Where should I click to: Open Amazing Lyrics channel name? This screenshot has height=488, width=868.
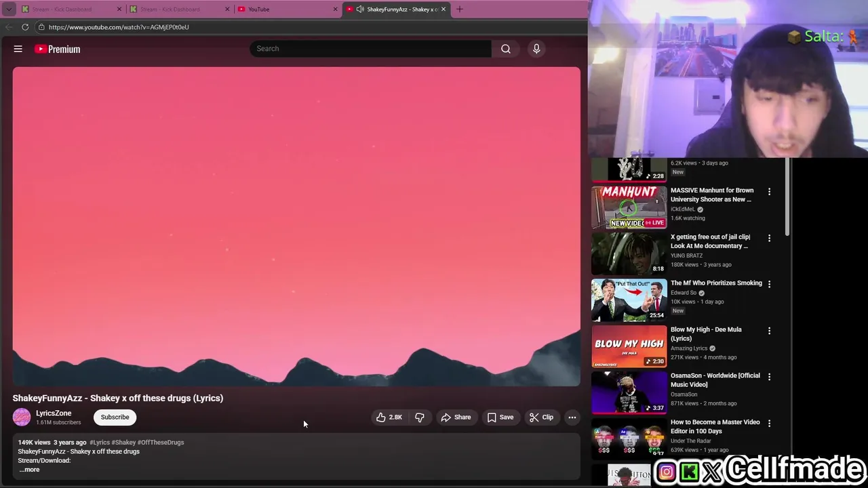click(689, 348)
